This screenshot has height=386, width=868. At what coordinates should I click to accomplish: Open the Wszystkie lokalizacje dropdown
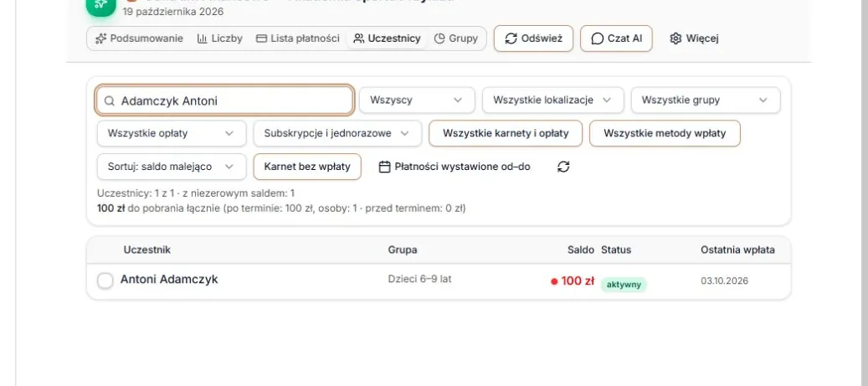click(553, 100)
